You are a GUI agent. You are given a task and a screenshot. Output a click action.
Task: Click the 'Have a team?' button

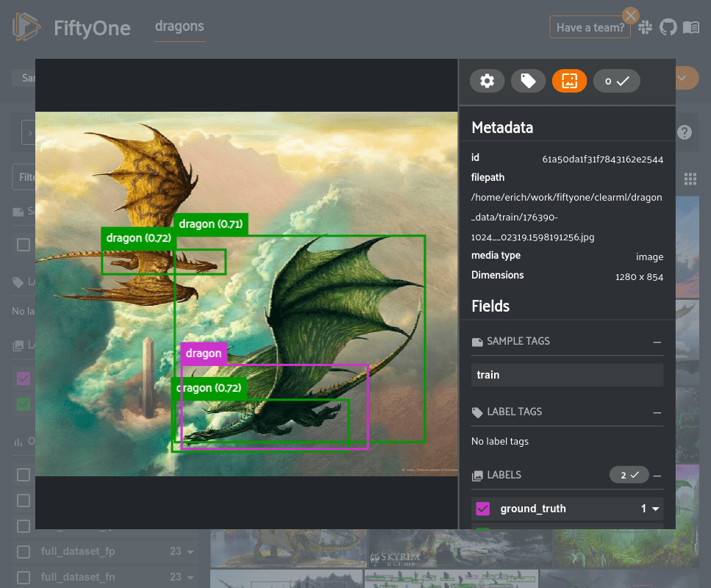(590, 28)
